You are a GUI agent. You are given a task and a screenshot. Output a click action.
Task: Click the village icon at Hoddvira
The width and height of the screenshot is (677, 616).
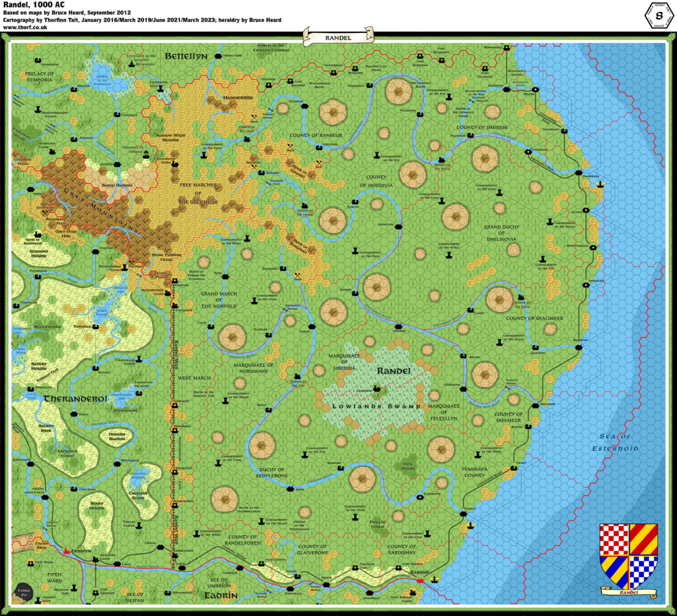(x=399, y=227)
